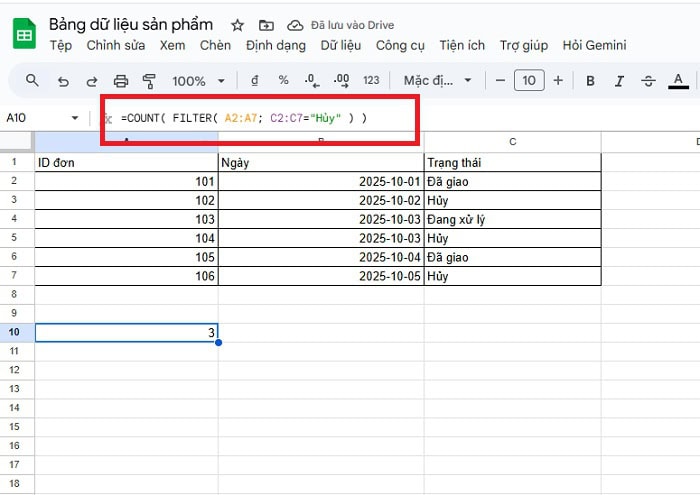This screenshot has width=700, height=495.
Task: Decrease the font size
Action: [x=500, y=81]
